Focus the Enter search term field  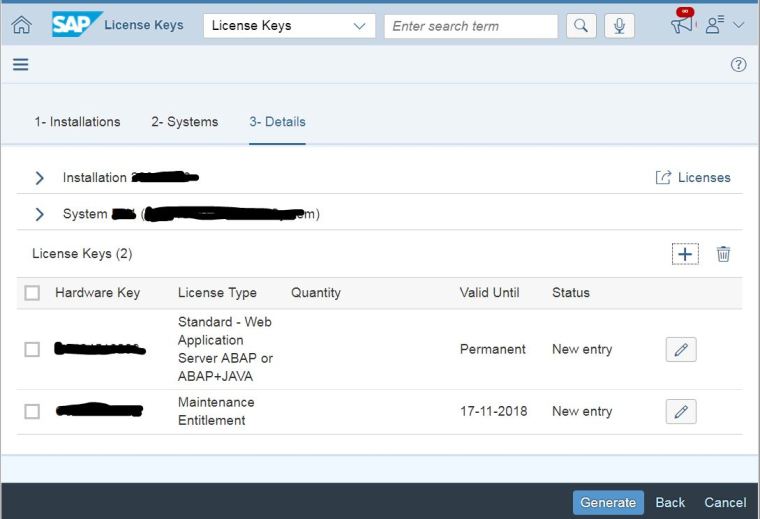click(471, 26)
